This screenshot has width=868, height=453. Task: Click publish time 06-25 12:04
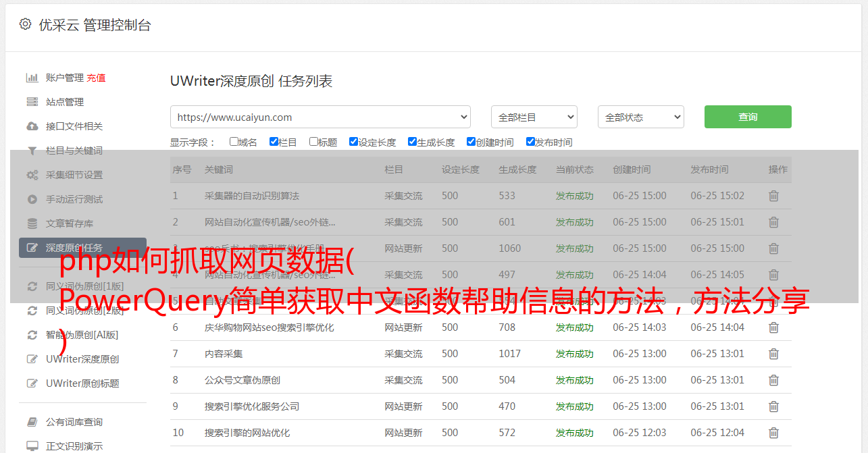click(717, 433)
